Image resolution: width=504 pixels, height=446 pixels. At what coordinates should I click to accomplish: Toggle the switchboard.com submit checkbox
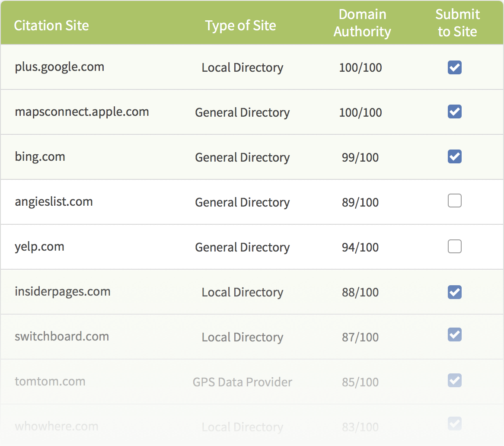tap(454, 335)
